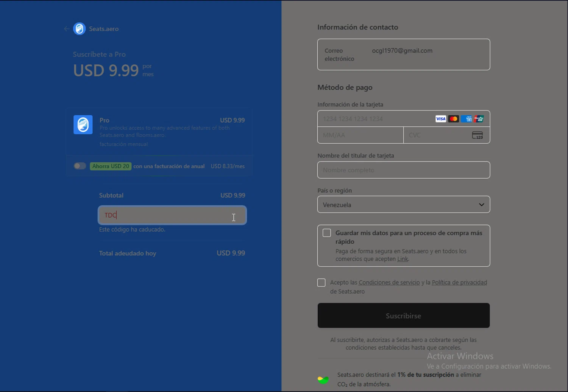568x392 pixels.
Task: Click the American Express card icon
Action: click(466, 119)
